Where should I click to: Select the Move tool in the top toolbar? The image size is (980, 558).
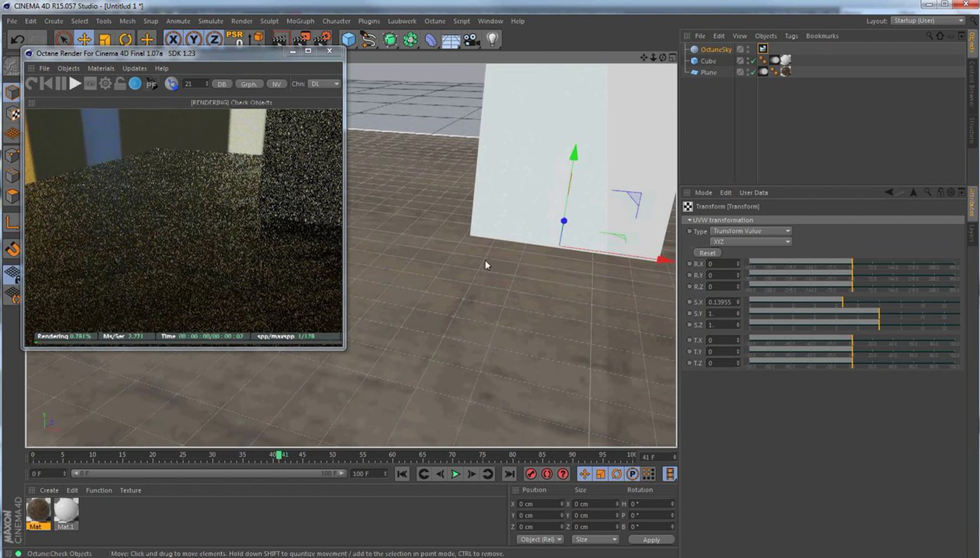coord(84,40)
